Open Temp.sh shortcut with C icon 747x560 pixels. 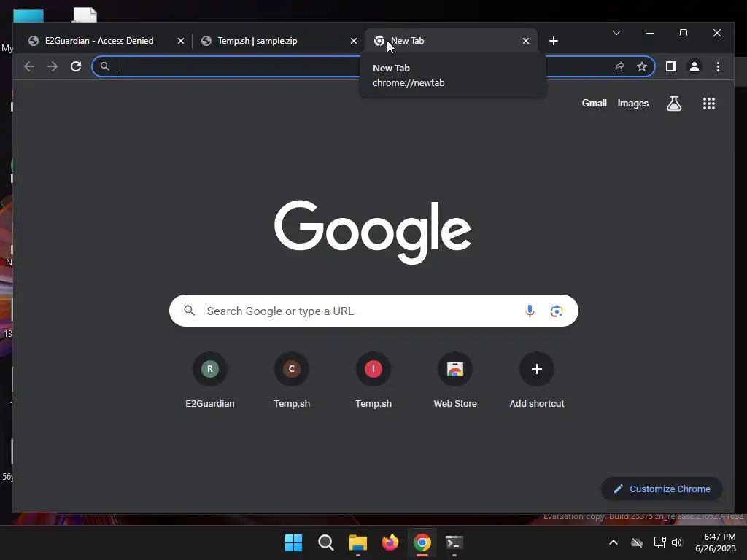point(292,381)
